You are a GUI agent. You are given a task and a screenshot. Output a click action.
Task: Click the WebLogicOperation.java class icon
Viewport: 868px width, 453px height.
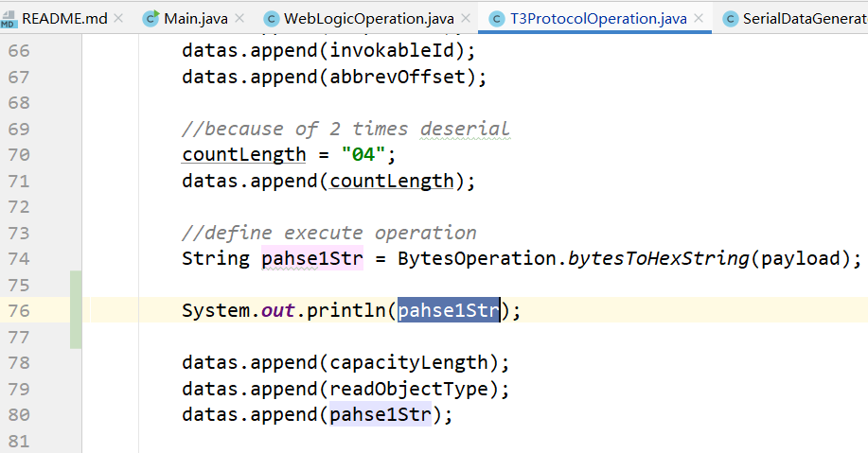point(272,19)
